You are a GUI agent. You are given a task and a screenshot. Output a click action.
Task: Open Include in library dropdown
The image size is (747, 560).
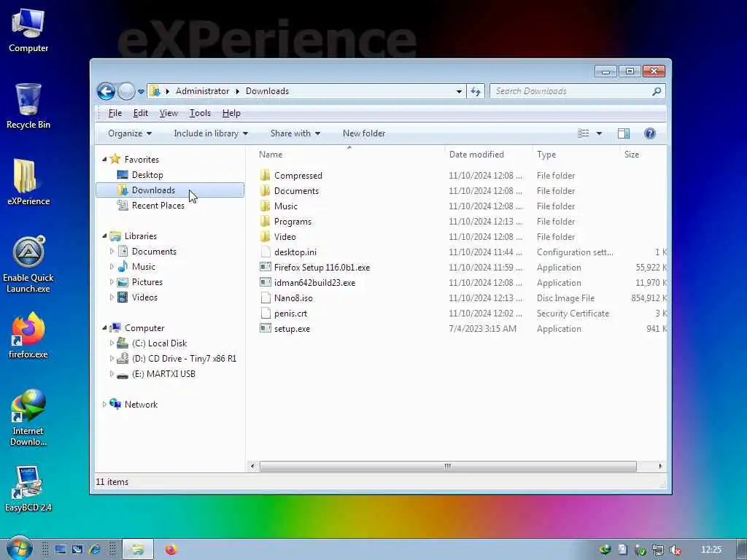[211, 133]
